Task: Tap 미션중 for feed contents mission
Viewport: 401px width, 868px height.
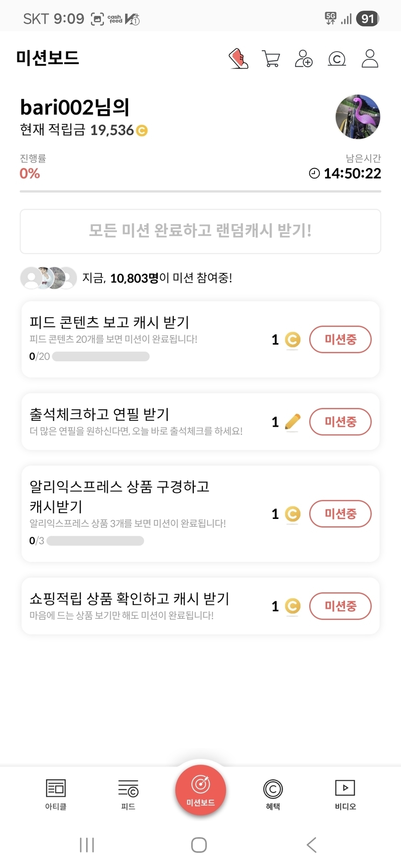Action: (x=340, y=339)
